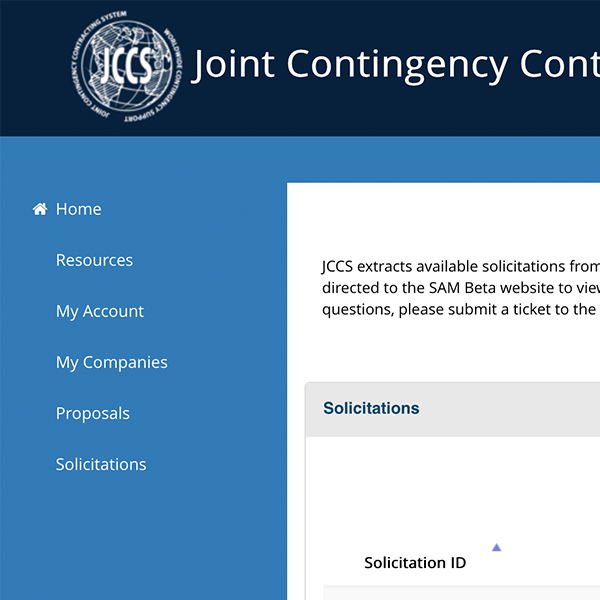The height and width of the screenshot is (600, 600).
Task: Click the Solicitation ID column header
Action: (415, 562)
